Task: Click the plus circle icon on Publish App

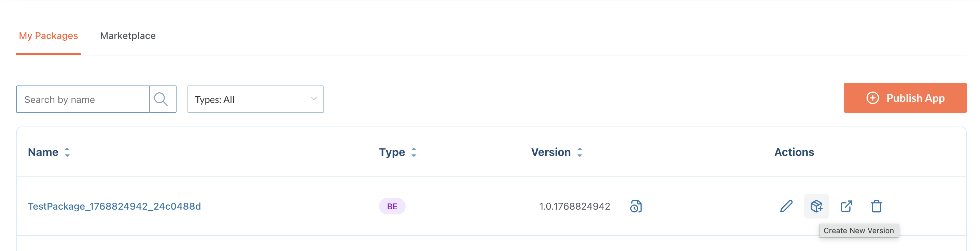Action: click(873, 98)
